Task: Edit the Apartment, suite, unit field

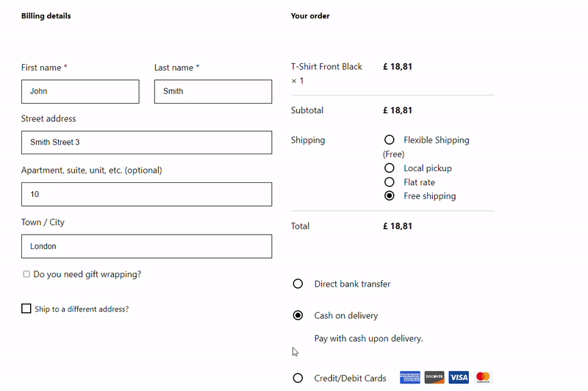Action: coord(146,195)
